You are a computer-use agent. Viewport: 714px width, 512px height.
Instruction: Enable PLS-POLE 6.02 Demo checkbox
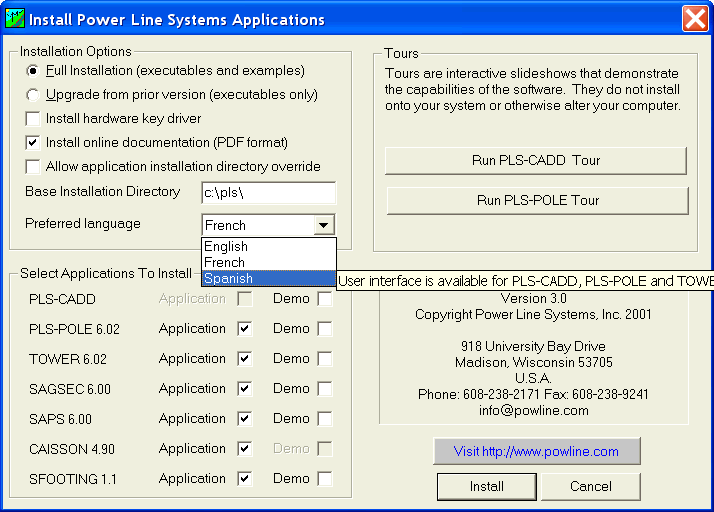[x=325, y=329]
